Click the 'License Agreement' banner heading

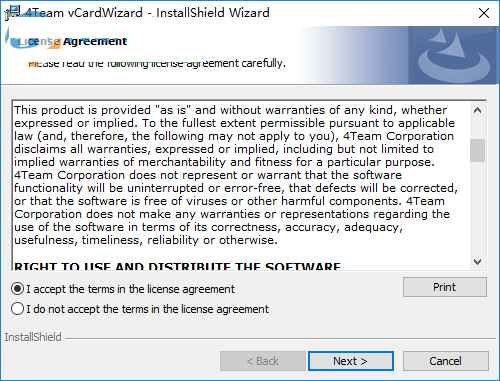72,41
